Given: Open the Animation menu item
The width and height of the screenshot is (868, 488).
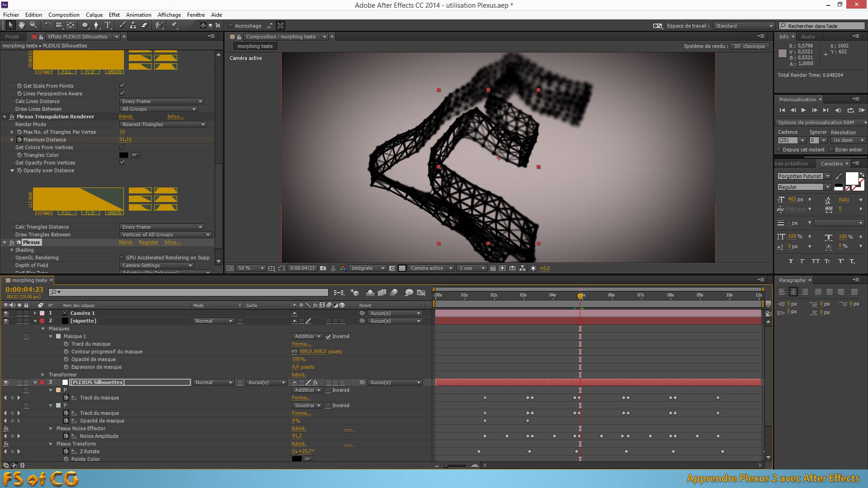Looking at the screenshot, I should [x=138, y=14].
